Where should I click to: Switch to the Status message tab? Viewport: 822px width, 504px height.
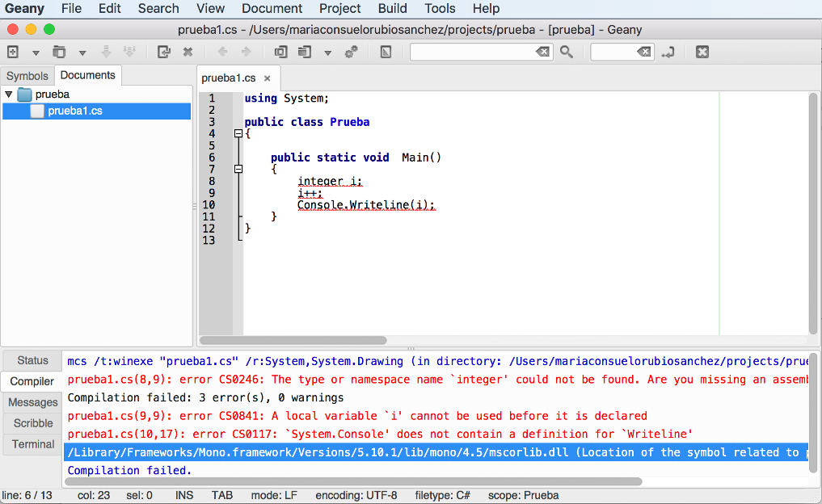coord(32,360)
